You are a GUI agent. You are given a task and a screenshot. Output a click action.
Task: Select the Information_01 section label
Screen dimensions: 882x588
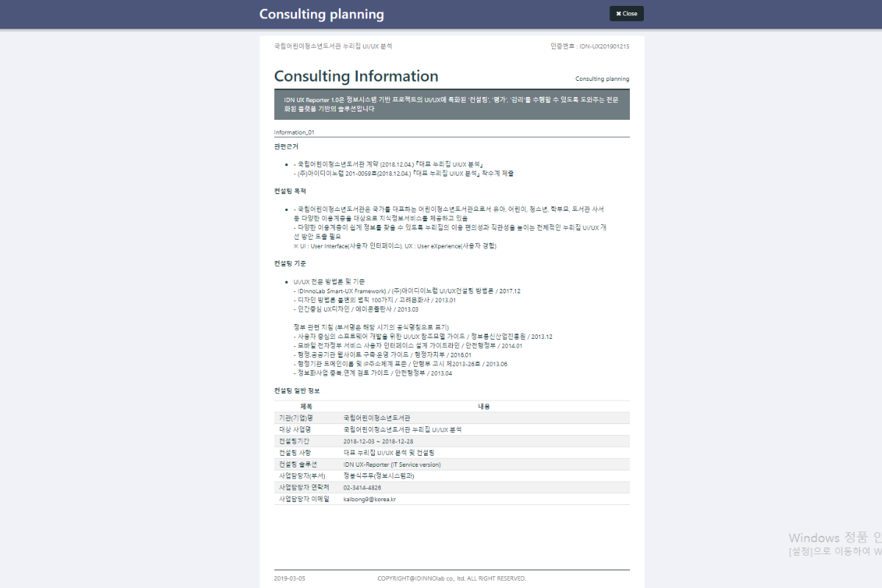pyautogui.click(x=294, y=132)
